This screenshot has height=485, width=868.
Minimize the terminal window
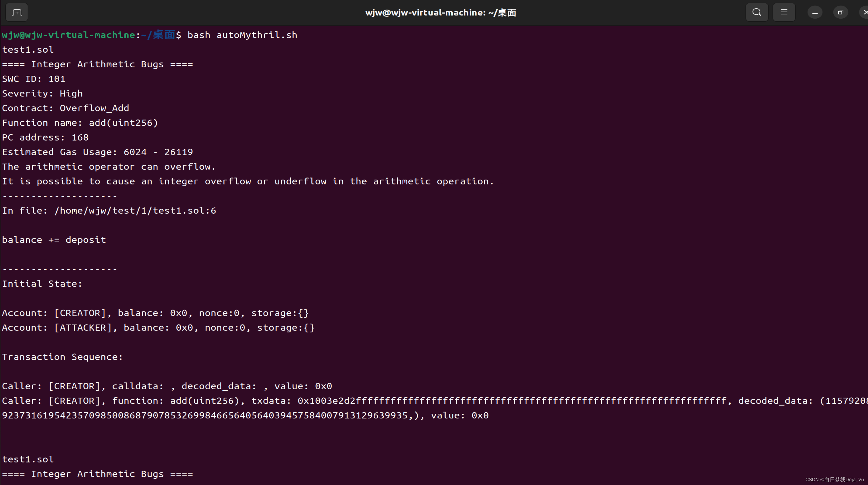coord(815,13)
